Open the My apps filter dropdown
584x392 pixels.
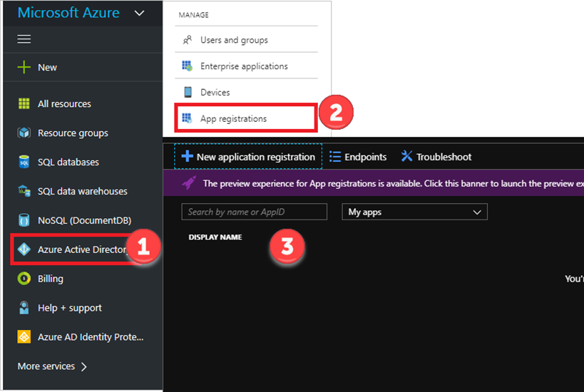pos(414,212)
